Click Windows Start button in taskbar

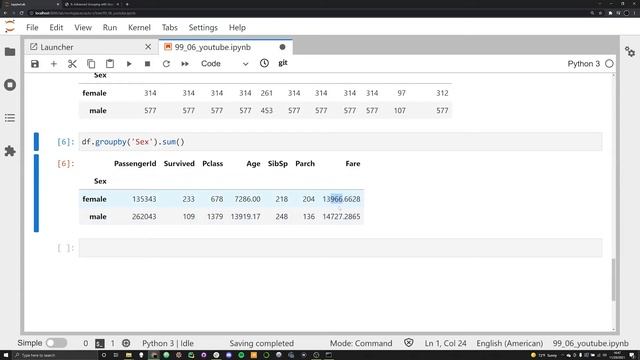tap(6, 355)
